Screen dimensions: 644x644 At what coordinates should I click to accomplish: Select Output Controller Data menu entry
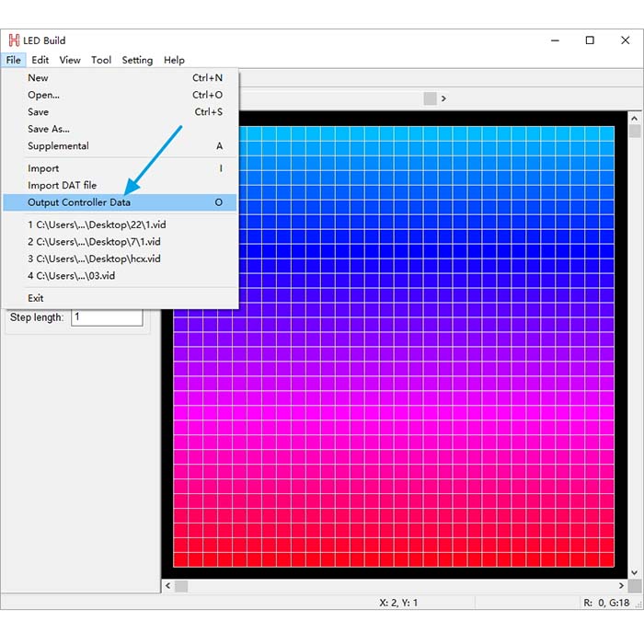coord(120,202)
